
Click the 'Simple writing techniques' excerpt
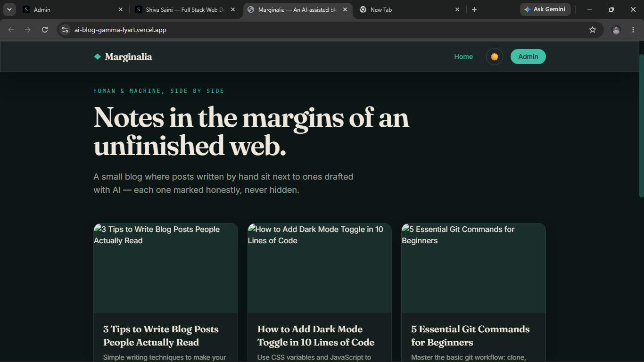click(165, 357)
